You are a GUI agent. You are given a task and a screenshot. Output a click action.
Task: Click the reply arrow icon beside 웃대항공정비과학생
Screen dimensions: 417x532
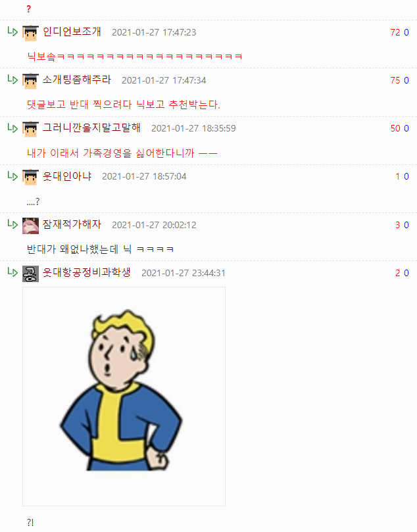coord(12,272)
